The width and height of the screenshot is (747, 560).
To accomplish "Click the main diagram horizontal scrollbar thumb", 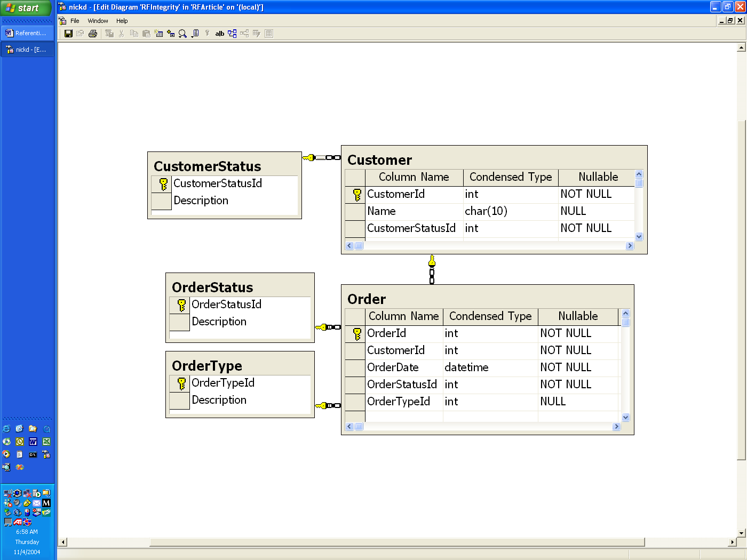I will [397, 542].
